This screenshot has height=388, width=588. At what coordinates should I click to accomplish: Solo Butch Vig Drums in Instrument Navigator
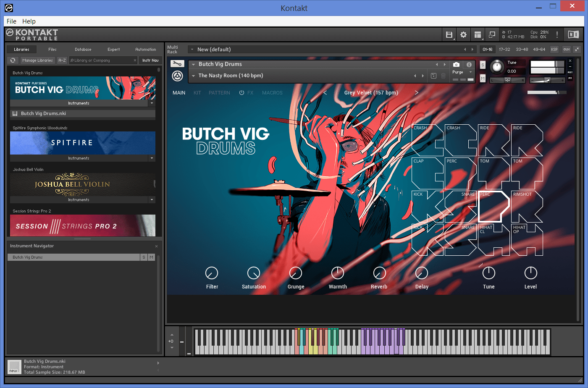[144, 257]
